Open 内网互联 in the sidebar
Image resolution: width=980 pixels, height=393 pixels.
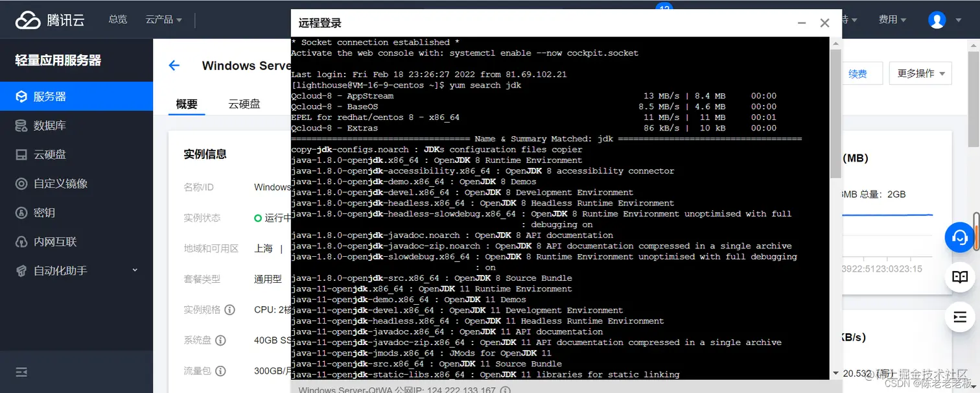click(x=76, y=242)
